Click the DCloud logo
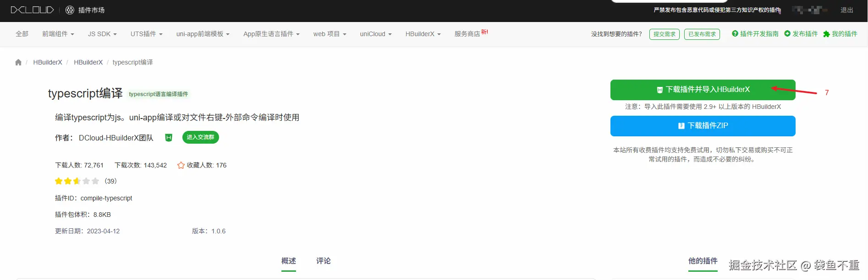This screenshot has height=280, width=868. pos(32,10)
